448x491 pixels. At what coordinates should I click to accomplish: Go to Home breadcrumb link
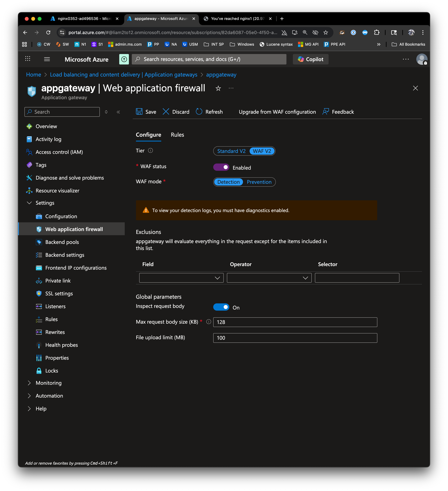click(x=34, y=75)
